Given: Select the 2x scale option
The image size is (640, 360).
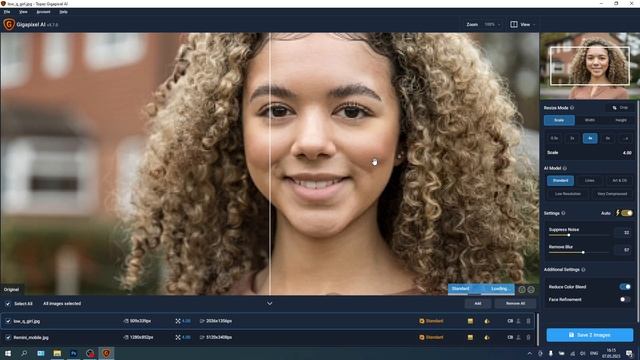Looking at the screenshot, I should tap(572, 138).
